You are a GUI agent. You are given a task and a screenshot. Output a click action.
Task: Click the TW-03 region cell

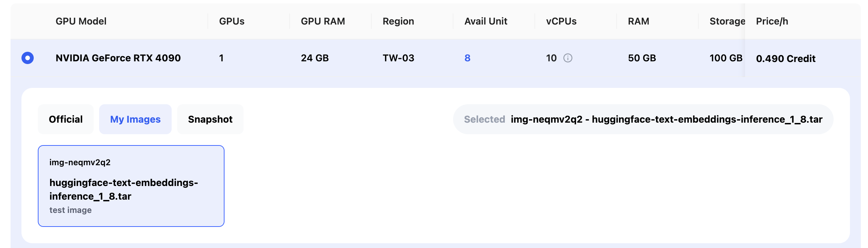click(x=398, y=58)
